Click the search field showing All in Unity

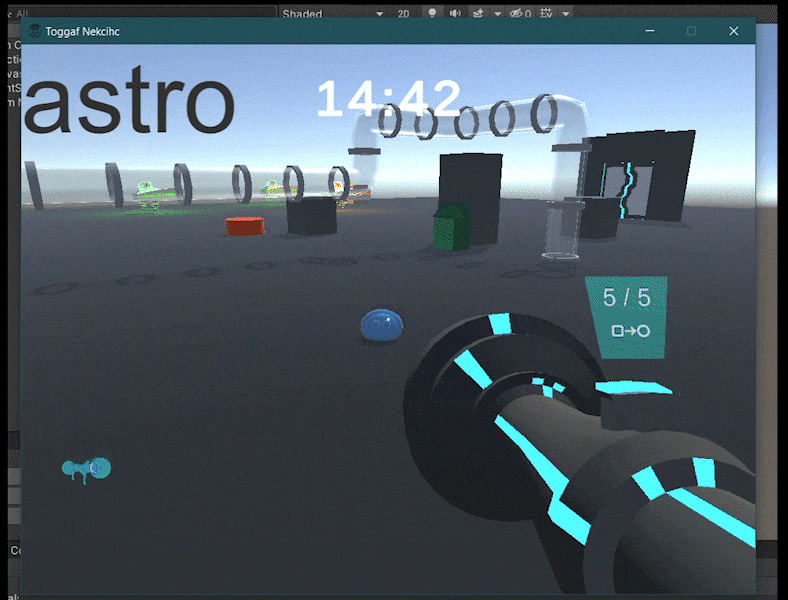(143, 13)
